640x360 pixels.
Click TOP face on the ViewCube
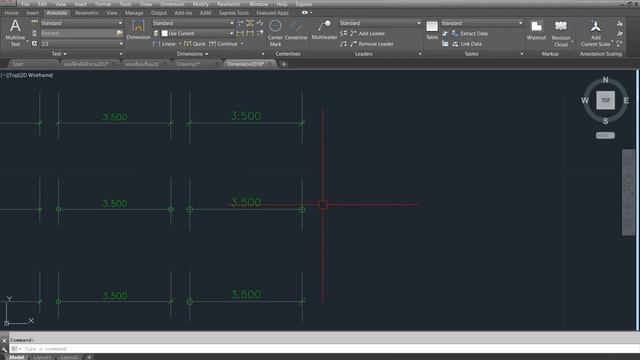tap(605, 100)
